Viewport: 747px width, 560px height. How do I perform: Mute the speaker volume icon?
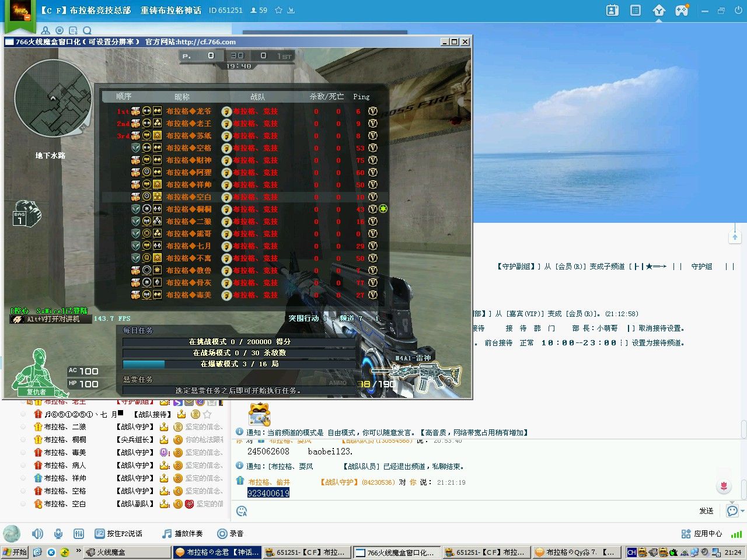[38, 534]
